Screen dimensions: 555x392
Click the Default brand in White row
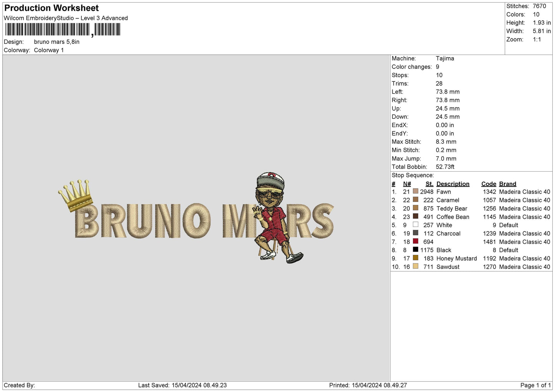tap(509, 225)
